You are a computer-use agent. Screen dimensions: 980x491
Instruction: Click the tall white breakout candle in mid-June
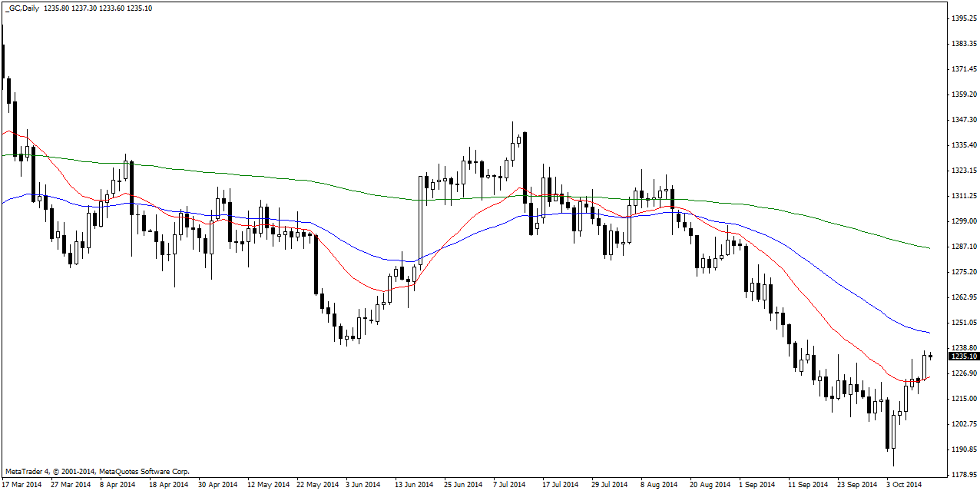pos(420,221)
